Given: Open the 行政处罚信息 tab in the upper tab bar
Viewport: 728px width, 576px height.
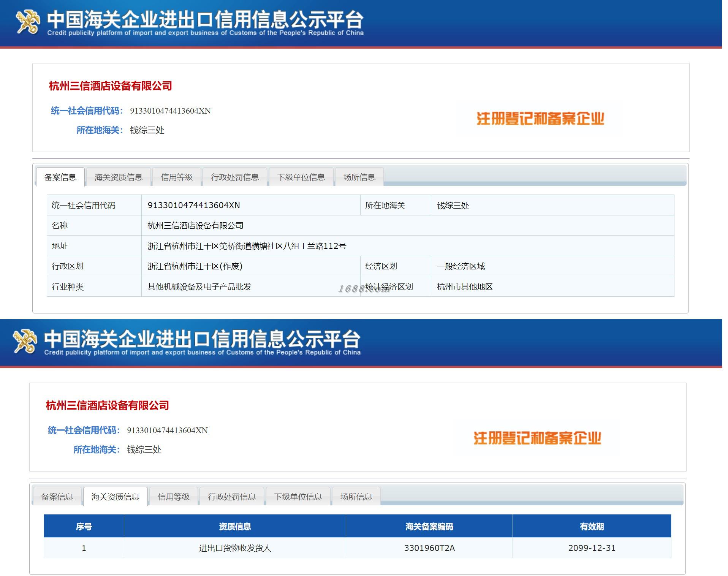Looking at the screenshot, I should click(x=235, y=177).
